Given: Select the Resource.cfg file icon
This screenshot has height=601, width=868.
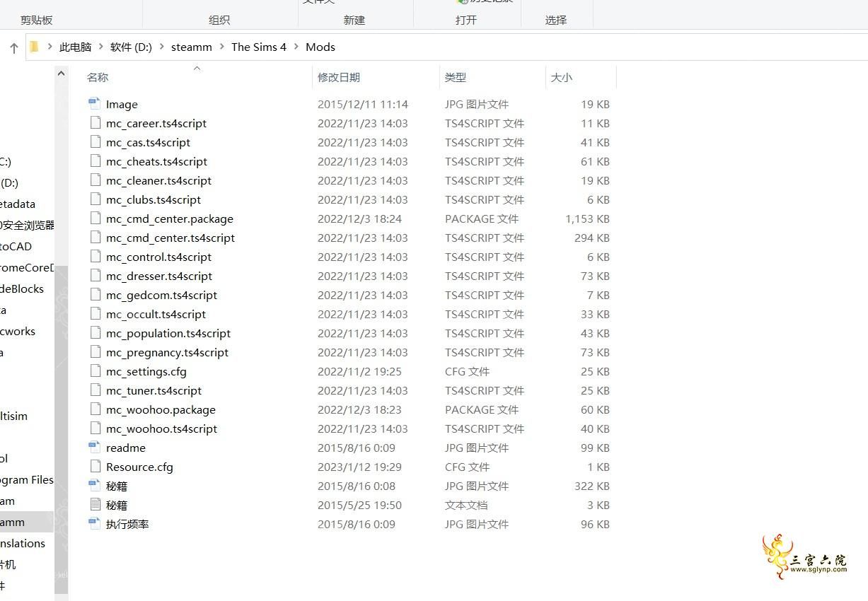Looking at the screenshot, I should 95,467.
